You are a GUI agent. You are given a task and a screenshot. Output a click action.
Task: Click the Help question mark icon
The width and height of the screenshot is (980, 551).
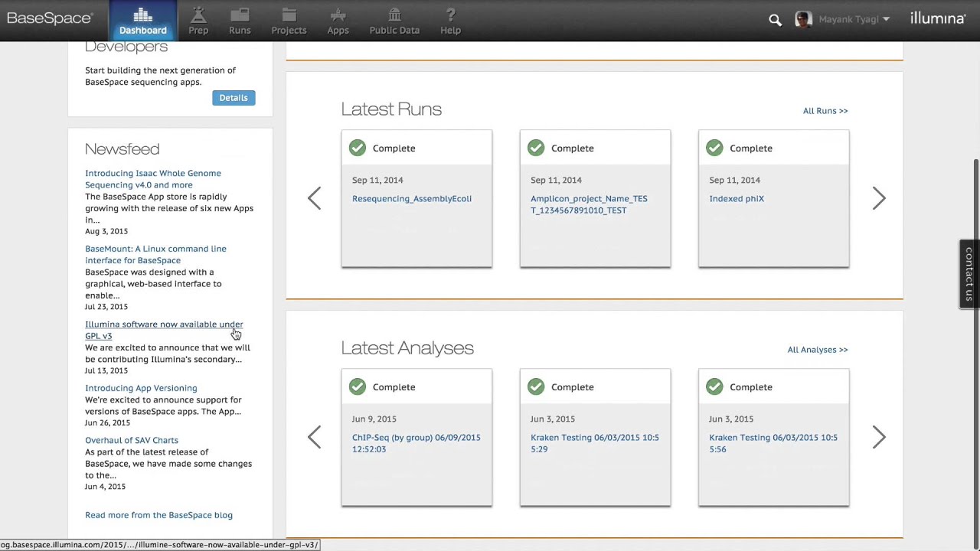point(450,15)
